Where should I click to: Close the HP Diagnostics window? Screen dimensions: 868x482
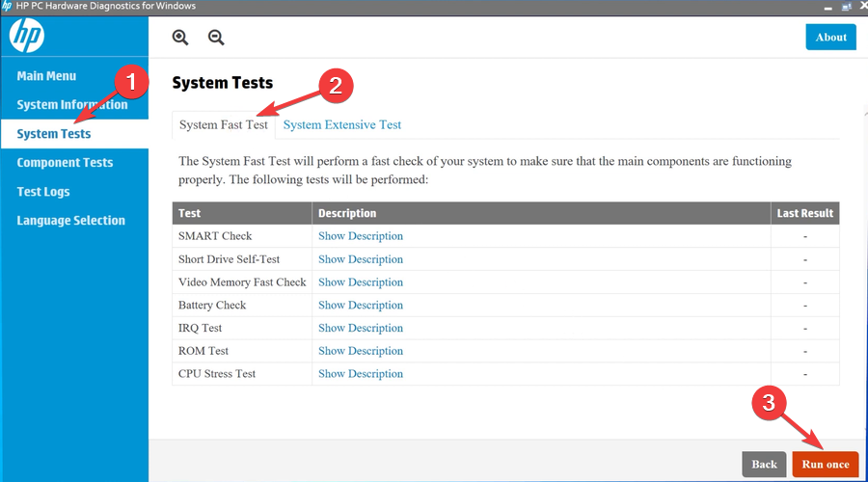863,6
